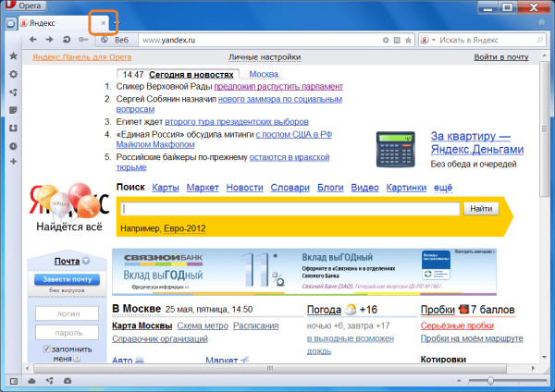This screenshot has height=392, width=555.
Task: Toggle panels with bottom-left panel button
Action: coord(14,381)
